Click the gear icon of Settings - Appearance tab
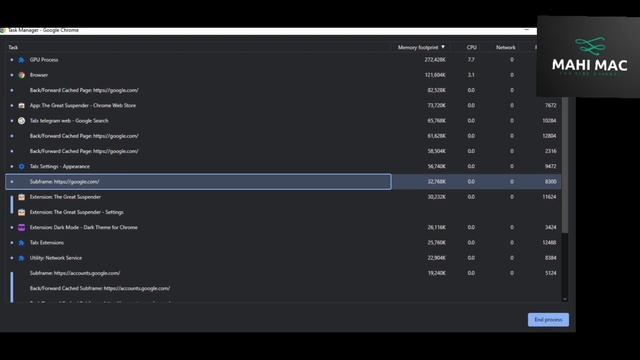The image size is (640, 360). click(22, 167)
